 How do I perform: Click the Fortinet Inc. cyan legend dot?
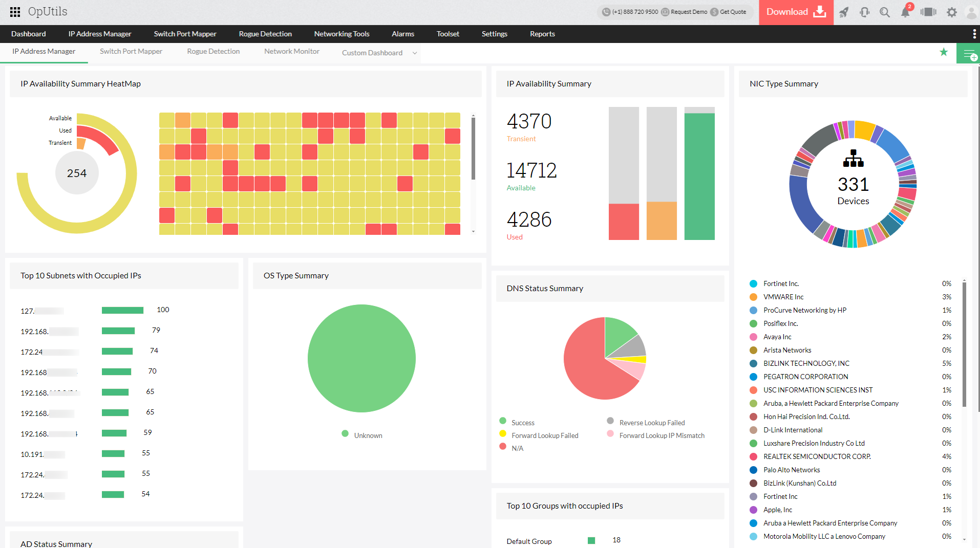[753, 283]
